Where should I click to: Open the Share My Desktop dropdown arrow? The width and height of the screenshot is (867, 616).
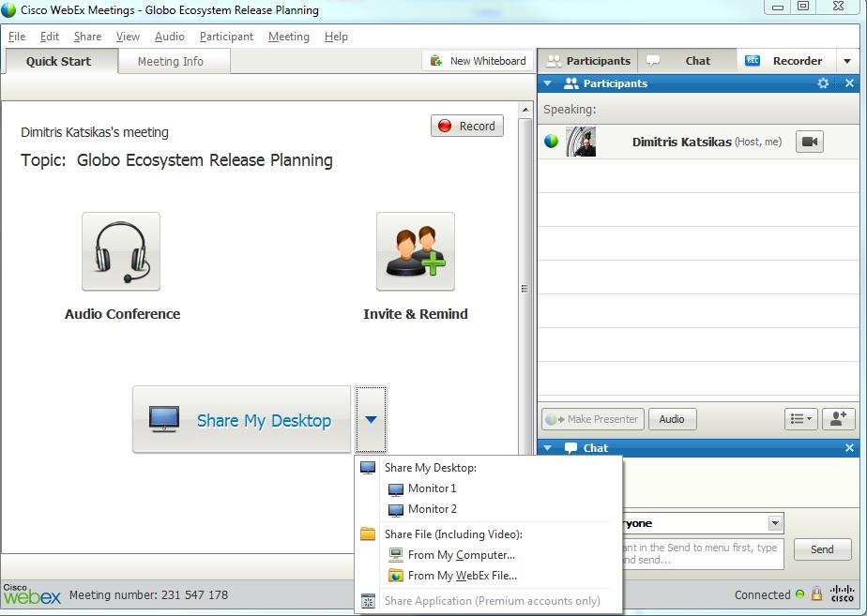point(371,419)
